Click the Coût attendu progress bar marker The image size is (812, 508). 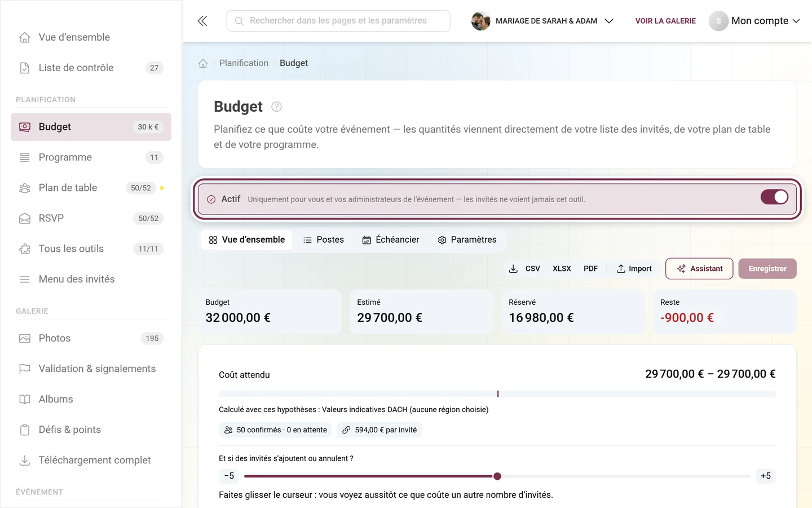coord(498,393)
